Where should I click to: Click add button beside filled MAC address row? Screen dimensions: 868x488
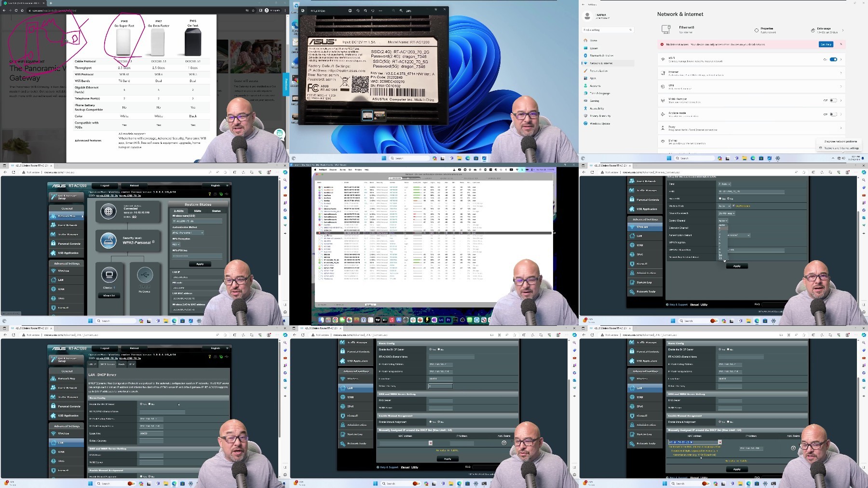pos(793,448)
